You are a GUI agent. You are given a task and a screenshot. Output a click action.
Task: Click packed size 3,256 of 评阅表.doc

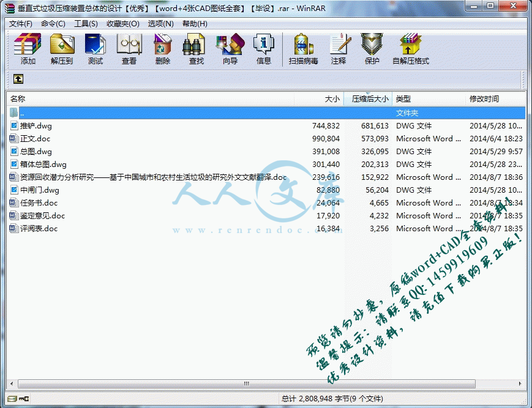click(379, 228)
